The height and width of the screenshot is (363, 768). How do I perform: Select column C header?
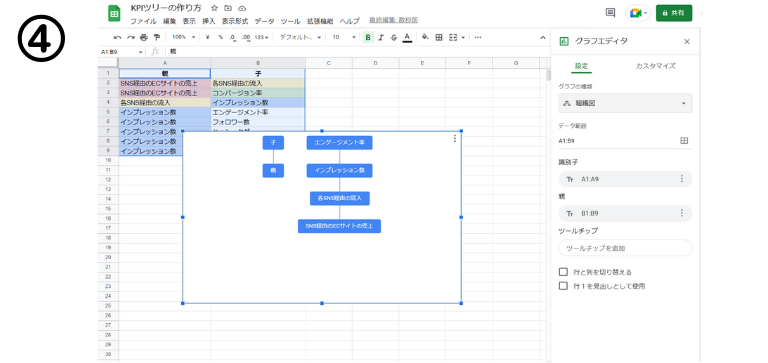329,63
